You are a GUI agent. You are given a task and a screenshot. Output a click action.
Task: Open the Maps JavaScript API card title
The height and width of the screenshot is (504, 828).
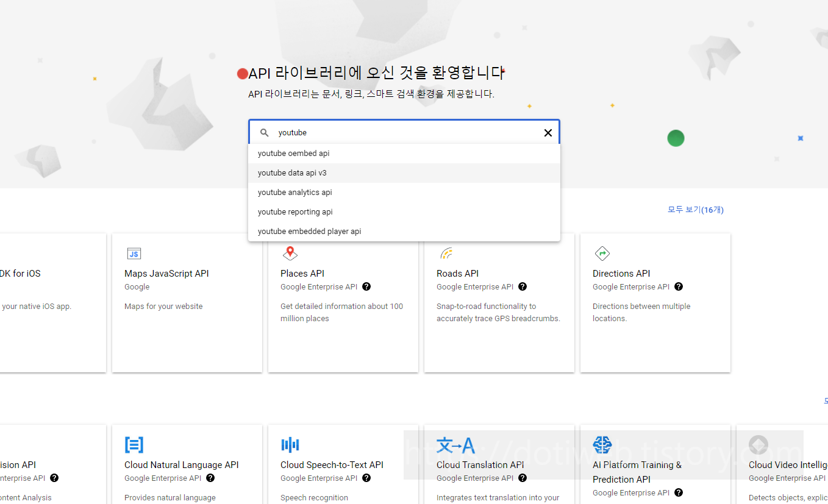[x=166, y=274]
